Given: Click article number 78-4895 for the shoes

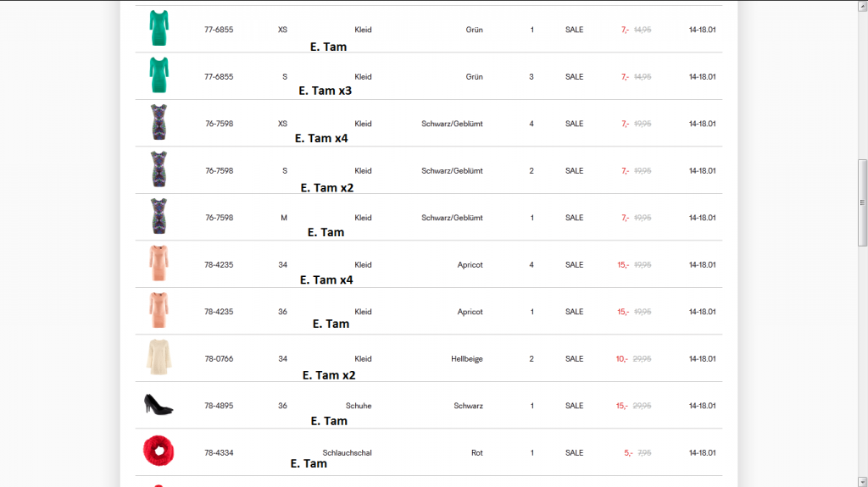Looking at the screenshot, I should pos(219,406).
